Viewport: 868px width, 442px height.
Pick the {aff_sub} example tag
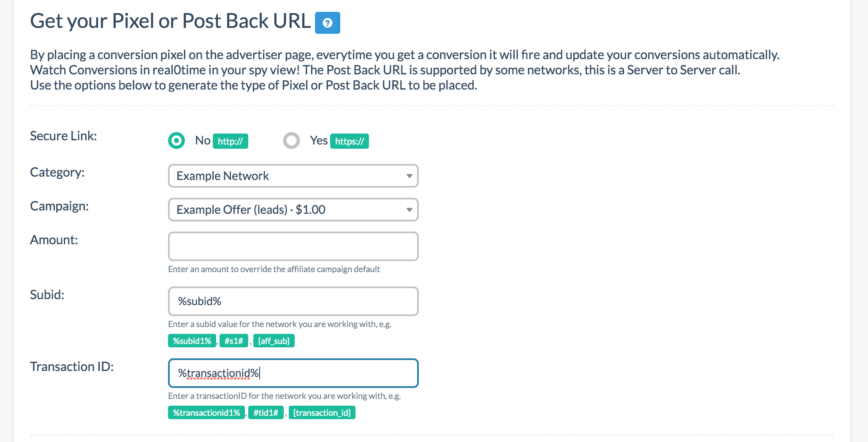point(274,341)
